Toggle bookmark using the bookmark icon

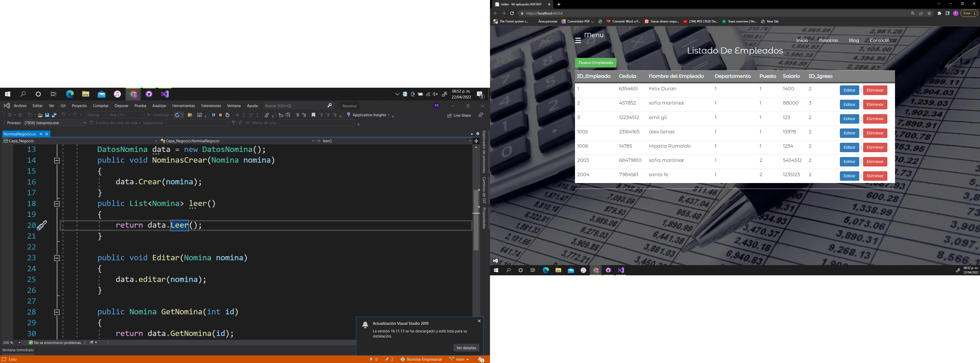[313, 115]
